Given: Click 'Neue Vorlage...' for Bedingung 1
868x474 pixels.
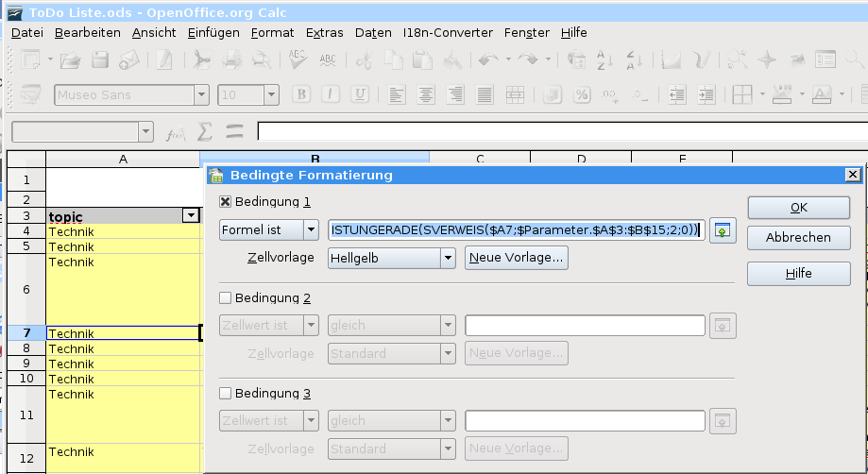Looking at the screenshot, I should coord(516,258).
